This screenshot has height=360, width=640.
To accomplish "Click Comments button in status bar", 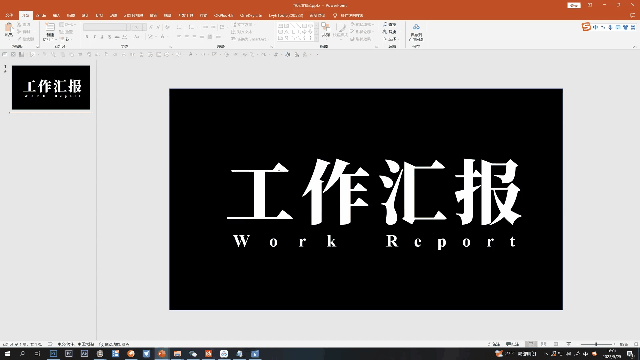I will tap(512, 344).
